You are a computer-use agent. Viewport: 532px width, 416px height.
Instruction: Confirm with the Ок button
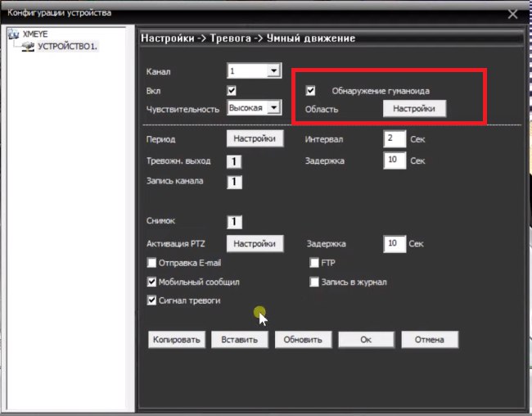click(x=366, y=340)
